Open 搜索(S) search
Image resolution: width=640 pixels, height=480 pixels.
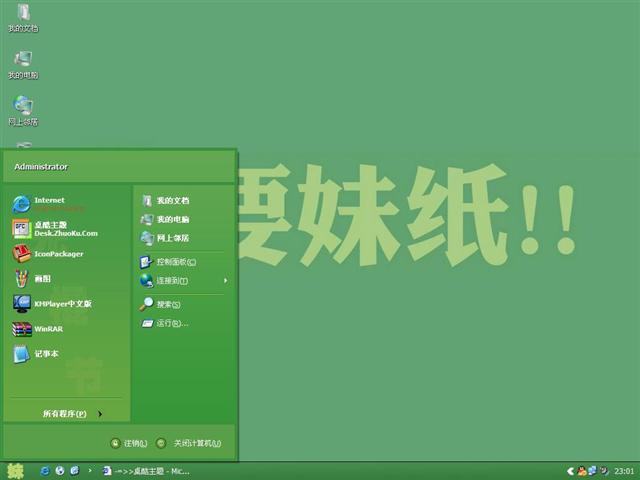160,304
